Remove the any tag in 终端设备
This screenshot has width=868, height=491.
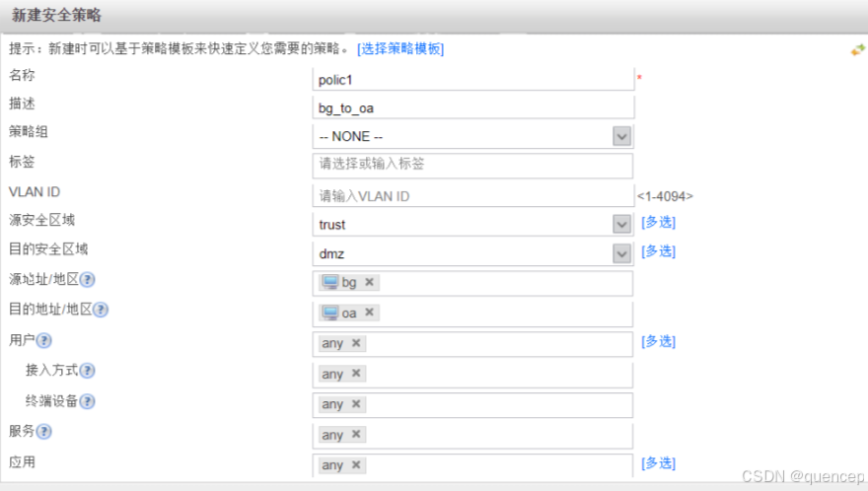356,403
